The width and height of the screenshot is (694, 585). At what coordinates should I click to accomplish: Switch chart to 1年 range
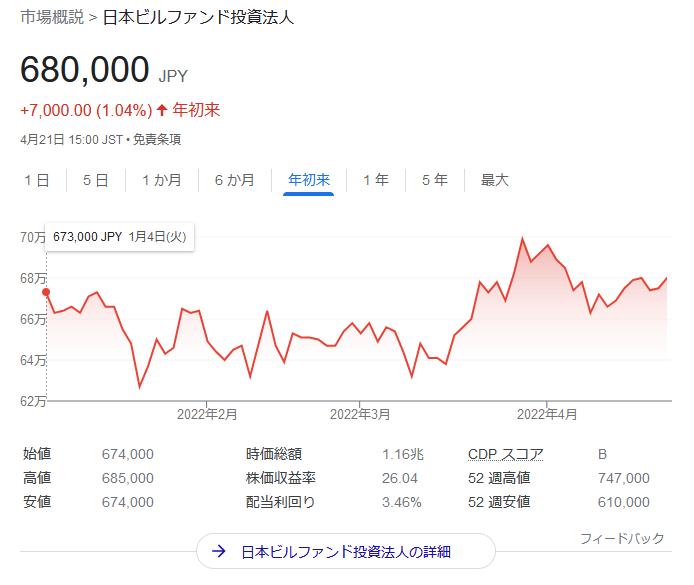coord(376,180)
